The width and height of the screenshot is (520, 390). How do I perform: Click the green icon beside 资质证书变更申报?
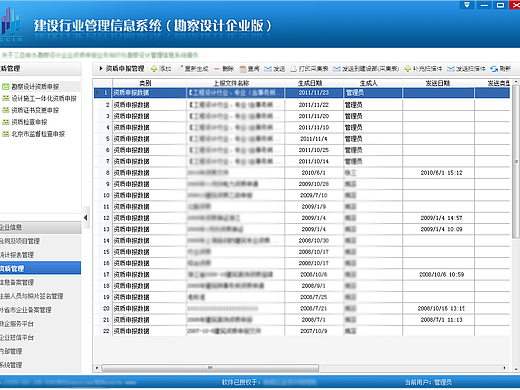[x=6, y=110]
